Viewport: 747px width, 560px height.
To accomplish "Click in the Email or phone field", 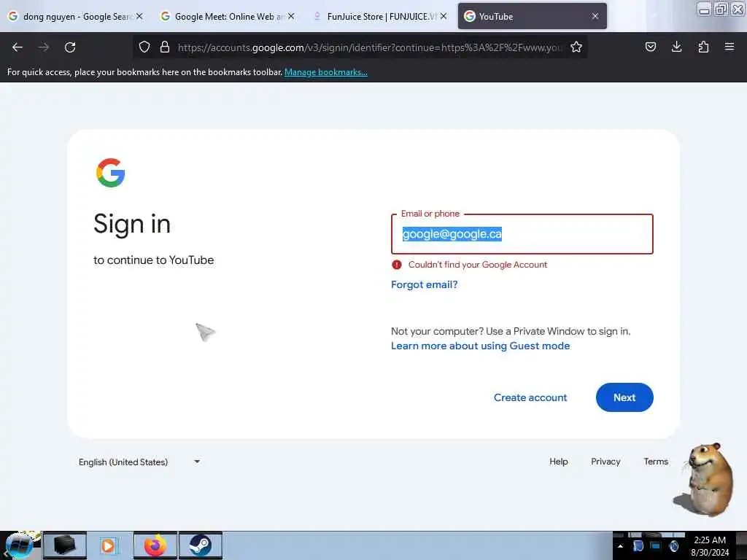I will tap(522, 234).
